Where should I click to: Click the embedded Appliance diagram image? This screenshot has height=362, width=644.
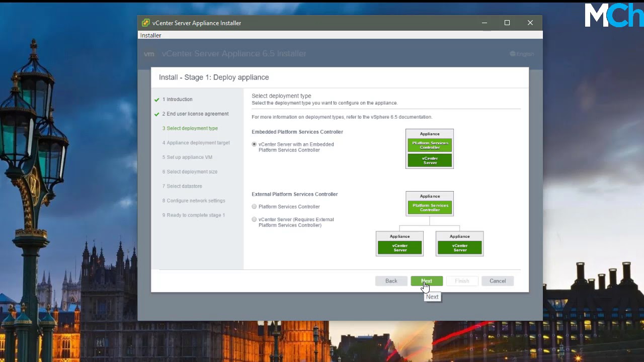coord(430,149)
